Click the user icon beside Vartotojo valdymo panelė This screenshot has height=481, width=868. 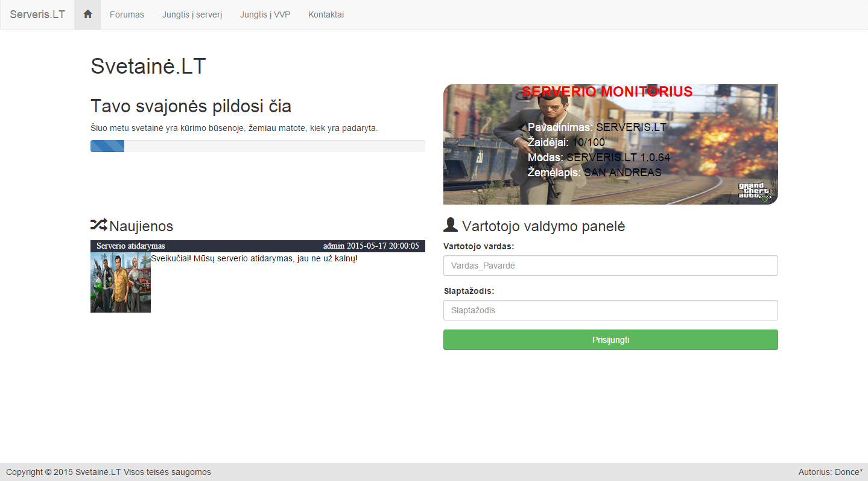tap(451, 225)
